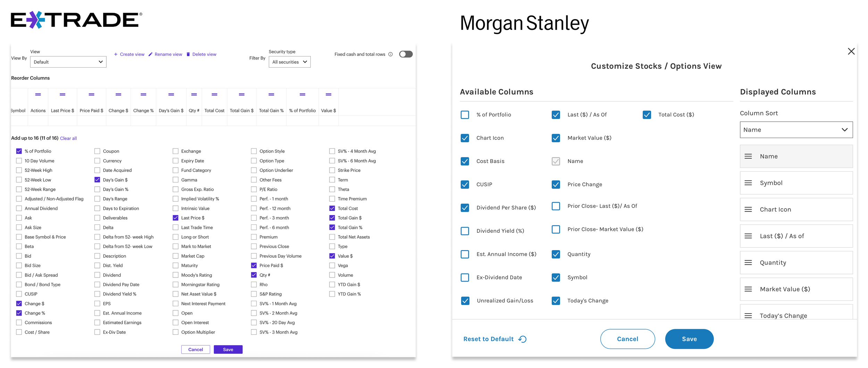Uncheck the Unrealized Gain/Loss checkbox
Image resolution: width=868 pixels, height=368 pixels.
[465, 301]
